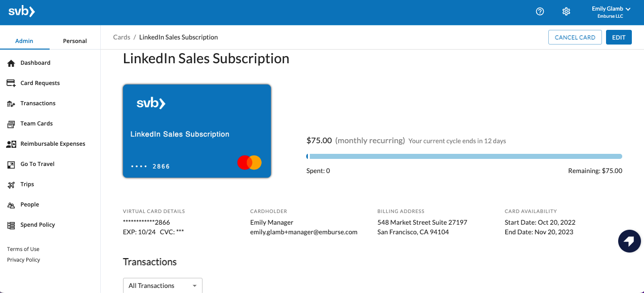644x293 pixels.
Task: Click the People icon in sidebar
Action: tap(11, 205)
